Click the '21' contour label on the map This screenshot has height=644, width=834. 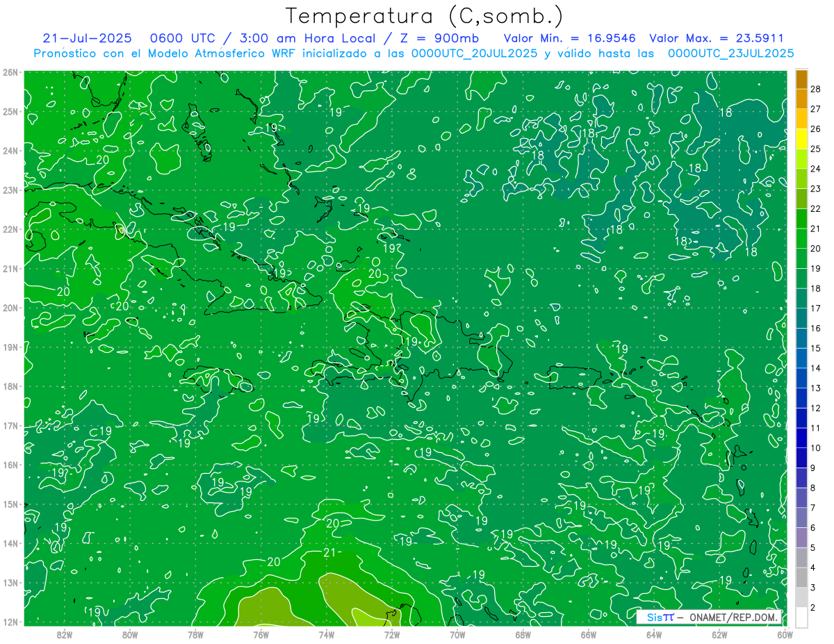coord(330,553)
